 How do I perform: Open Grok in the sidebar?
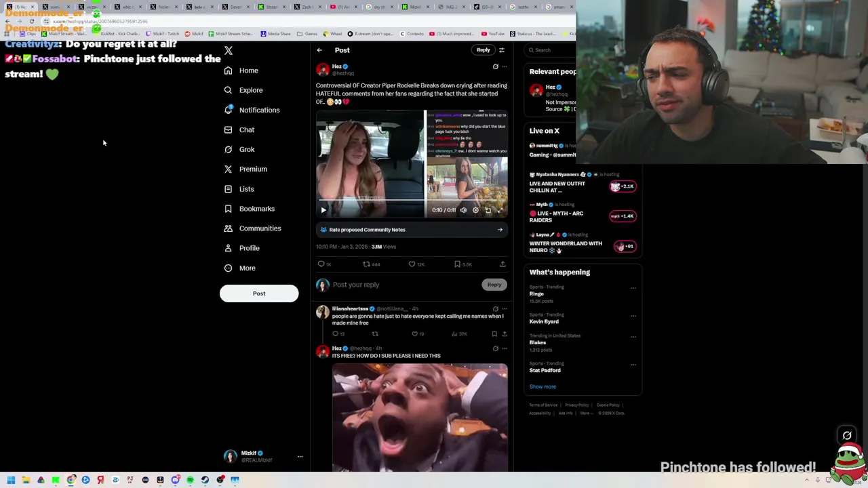(239, 149)
